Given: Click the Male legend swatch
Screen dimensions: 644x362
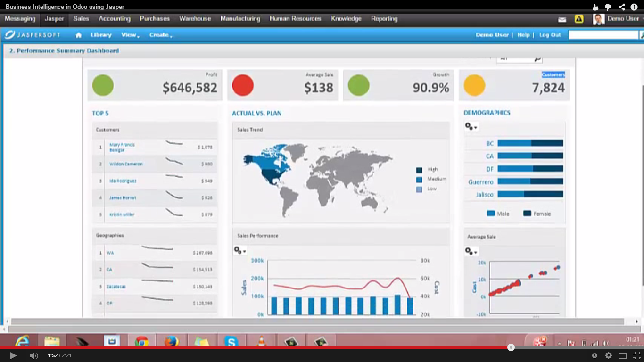Looking at the screenshot, I should pos(491,214).
